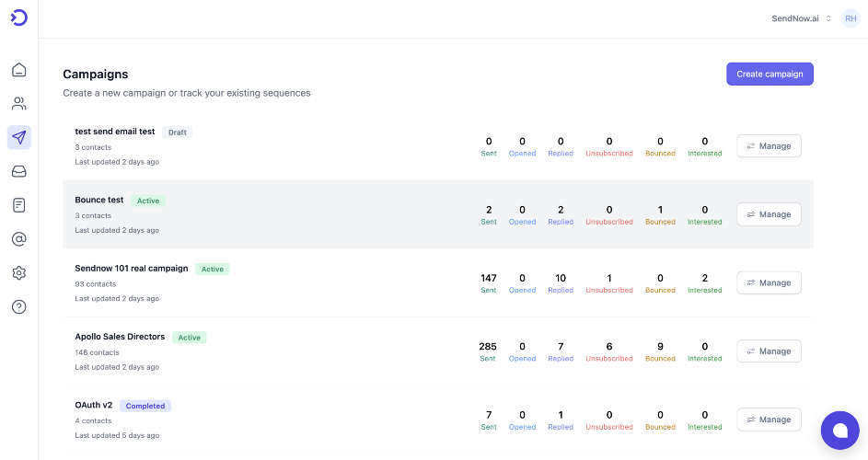Click the Completed status badge
The image size is (868, 460).
click(145, 406)
